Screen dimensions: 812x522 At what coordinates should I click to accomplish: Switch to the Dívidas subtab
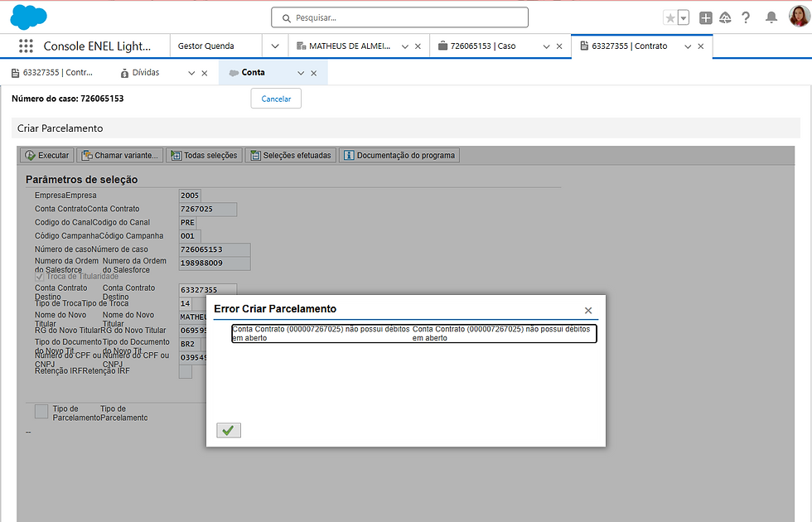(x=140, y=73)
